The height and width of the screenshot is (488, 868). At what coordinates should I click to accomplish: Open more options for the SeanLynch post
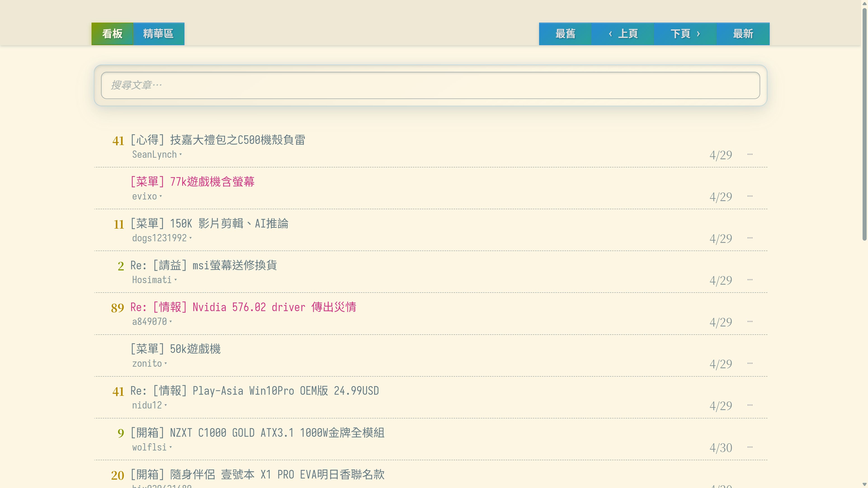point(750,154)
